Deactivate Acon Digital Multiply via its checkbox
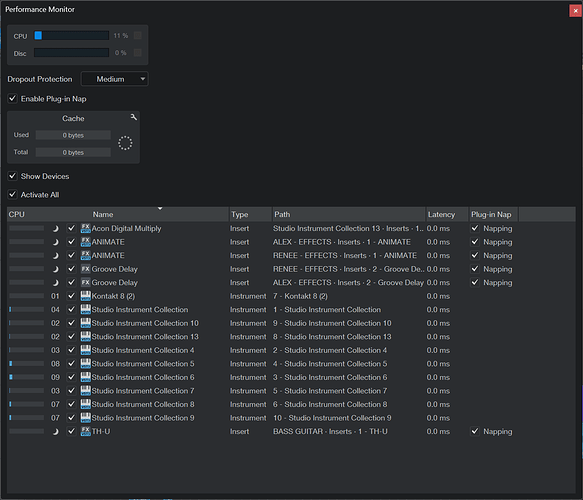This screenshot has height=500, width=583. pos(71,228)
